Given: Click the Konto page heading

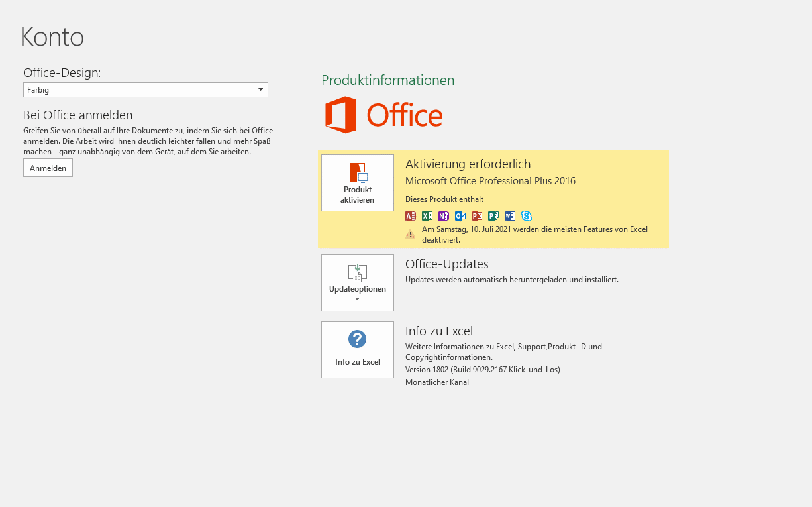Looking at the screenshot, I should pos(52,37).
